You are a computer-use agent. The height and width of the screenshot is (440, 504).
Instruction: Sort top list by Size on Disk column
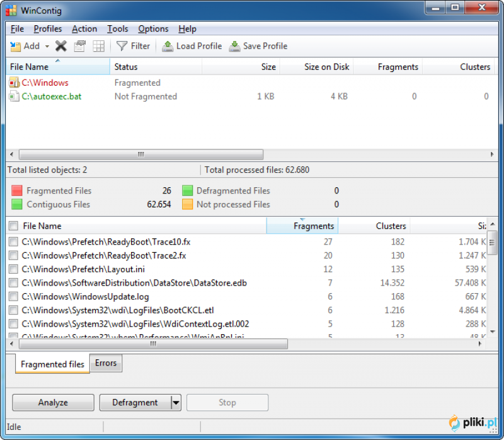(317, 67)
